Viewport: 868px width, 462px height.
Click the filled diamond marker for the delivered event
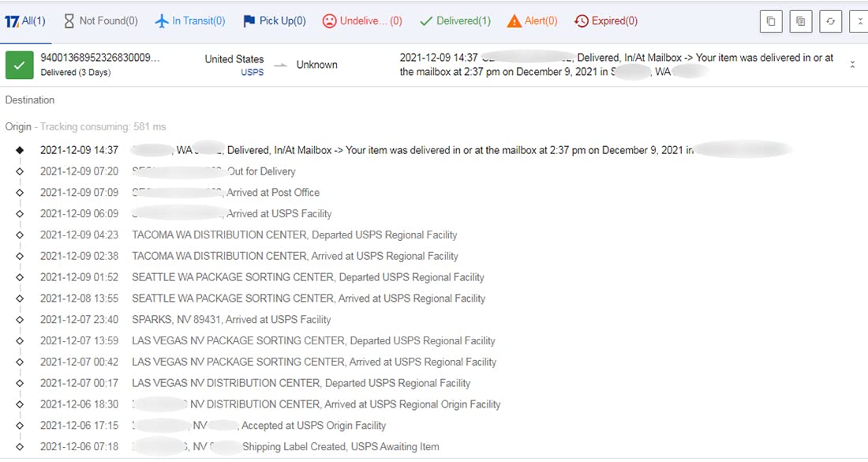point(21,150)
